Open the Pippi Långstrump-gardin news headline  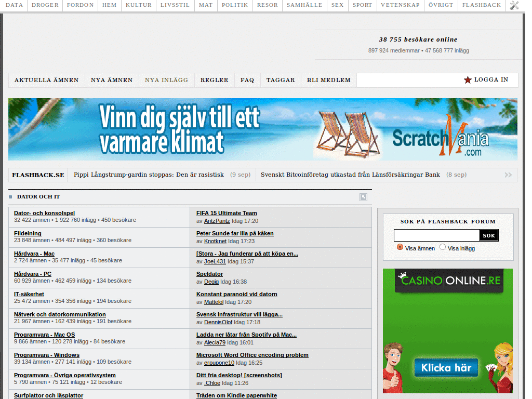[x=149, y=175]
